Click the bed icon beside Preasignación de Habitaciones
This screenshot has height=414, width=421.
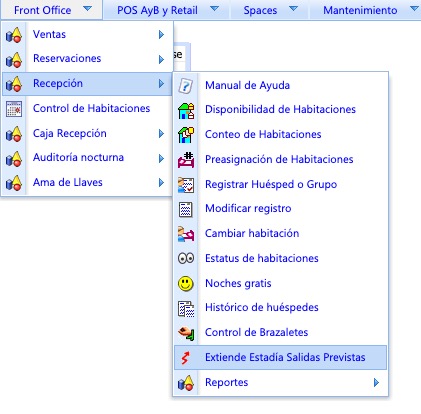tap(186, 160)
